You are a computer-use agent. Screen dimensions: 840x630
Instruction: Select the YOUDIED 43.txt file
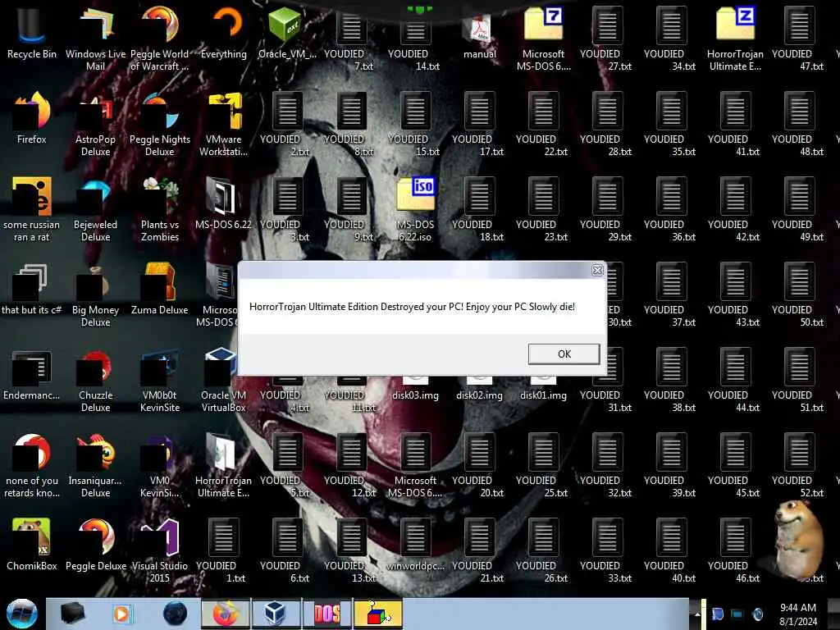[x=735, y=295]
